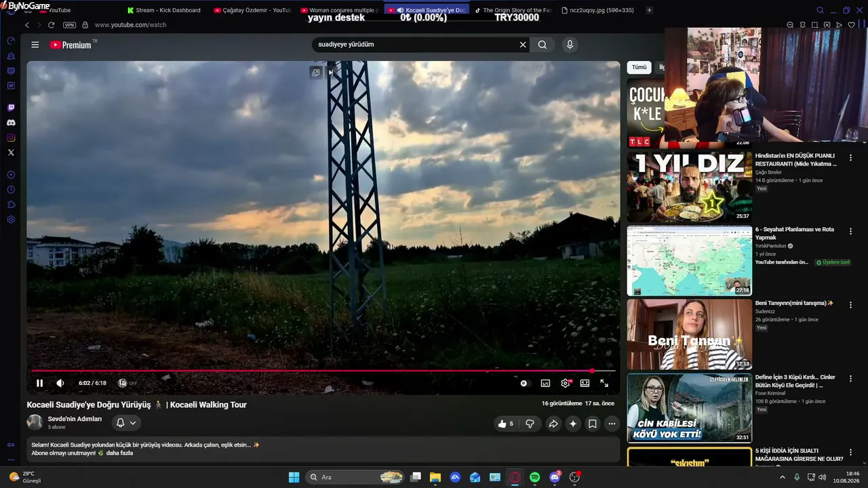Viewport: 868px width, 488px height.
Task: Open the player settings gear
Action: pos(566,383)
